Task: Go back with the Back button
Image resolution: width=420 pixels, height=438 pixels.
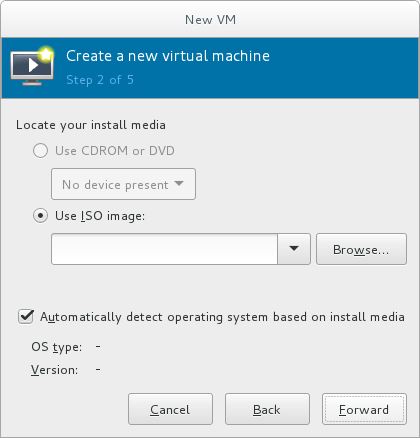Action: pyautogui.click(x=267, y=409)
